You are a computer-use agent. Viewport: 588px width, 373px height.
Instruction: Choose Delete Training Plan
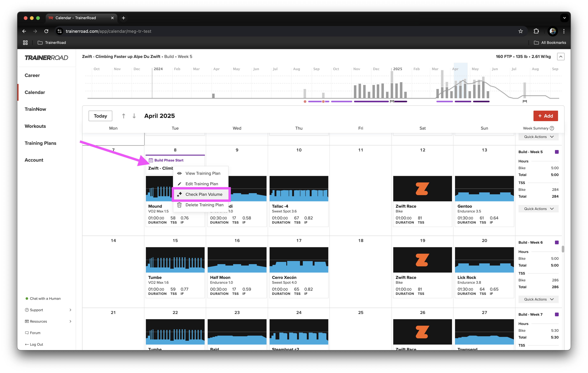200,205
